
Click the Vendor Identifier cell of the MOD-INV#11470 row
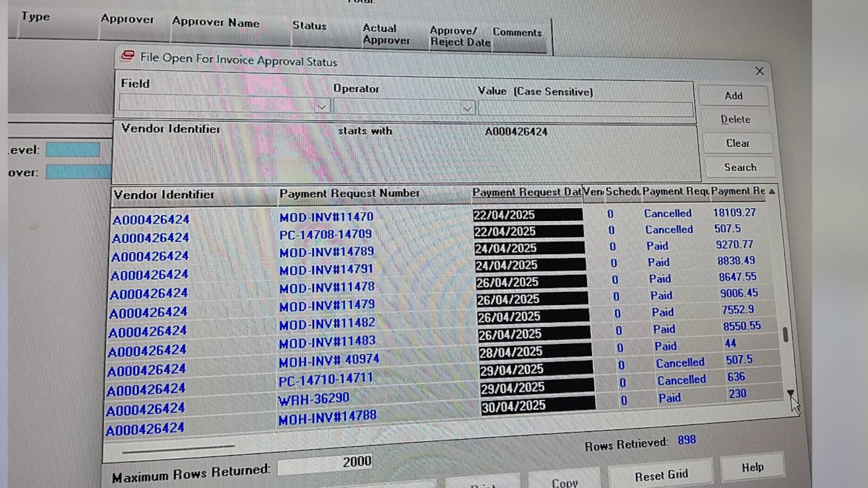[150, 220]
